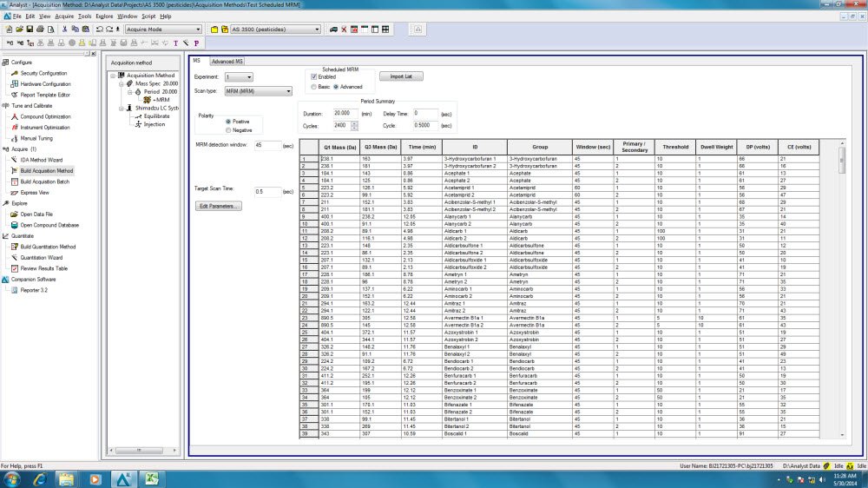Click the Import List button
The width and height of the screenshot is (868, 488).
401,76
